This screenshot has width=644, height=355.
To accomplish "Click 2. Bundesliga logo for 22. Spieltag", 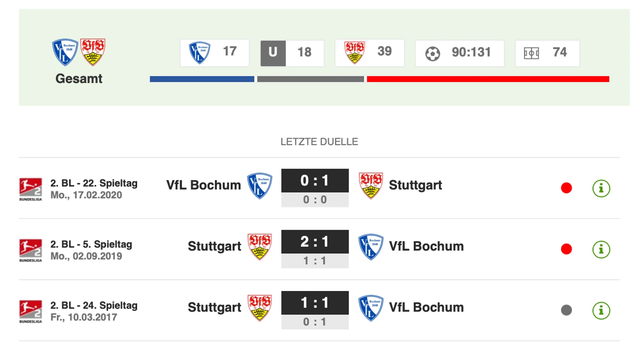I will pos(30,189).
